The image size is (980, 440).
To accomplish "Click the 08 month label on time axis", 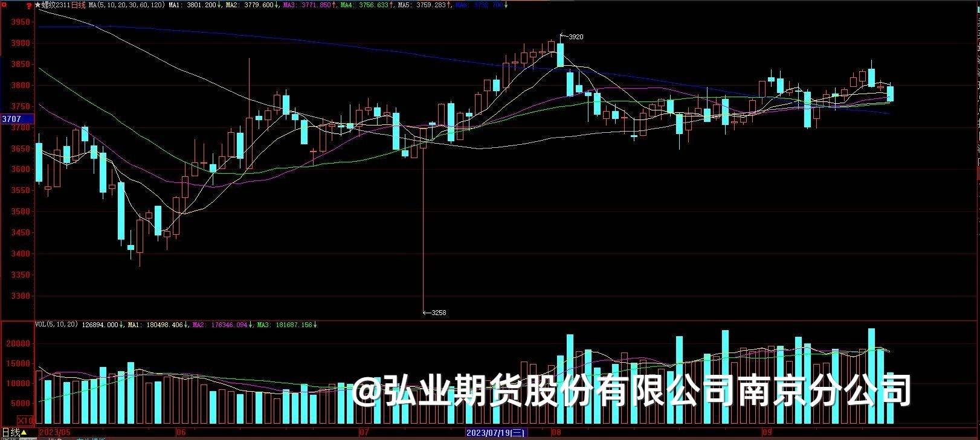I will (x=556, y=432).
